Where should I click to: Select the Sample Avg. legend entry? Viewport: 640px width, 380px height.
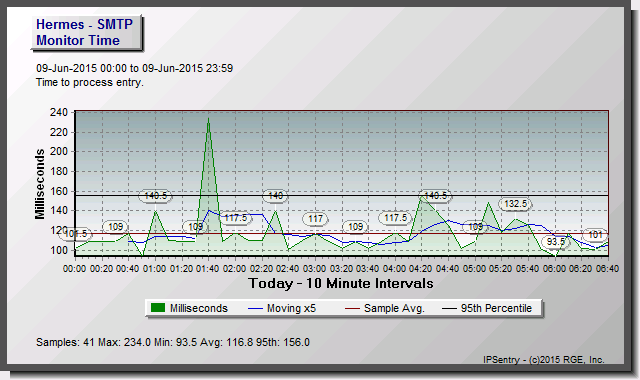tap(385, 309)
